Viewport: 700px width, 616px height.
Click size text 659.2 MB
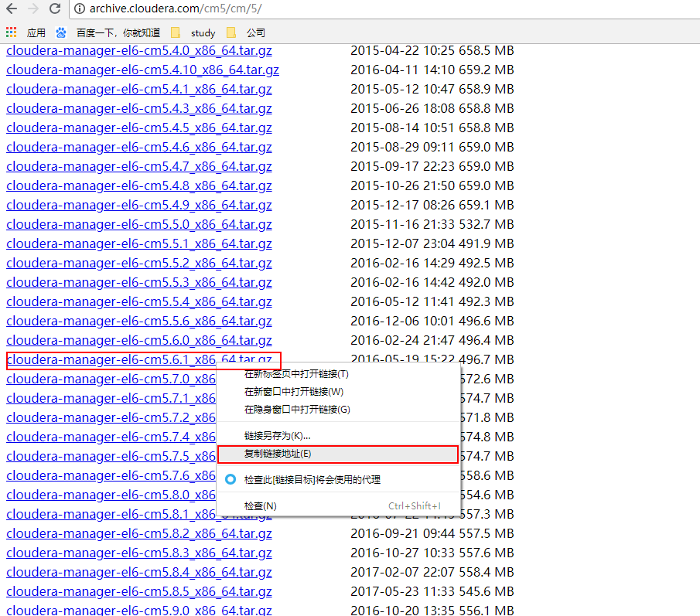click(x=487, y=70)
